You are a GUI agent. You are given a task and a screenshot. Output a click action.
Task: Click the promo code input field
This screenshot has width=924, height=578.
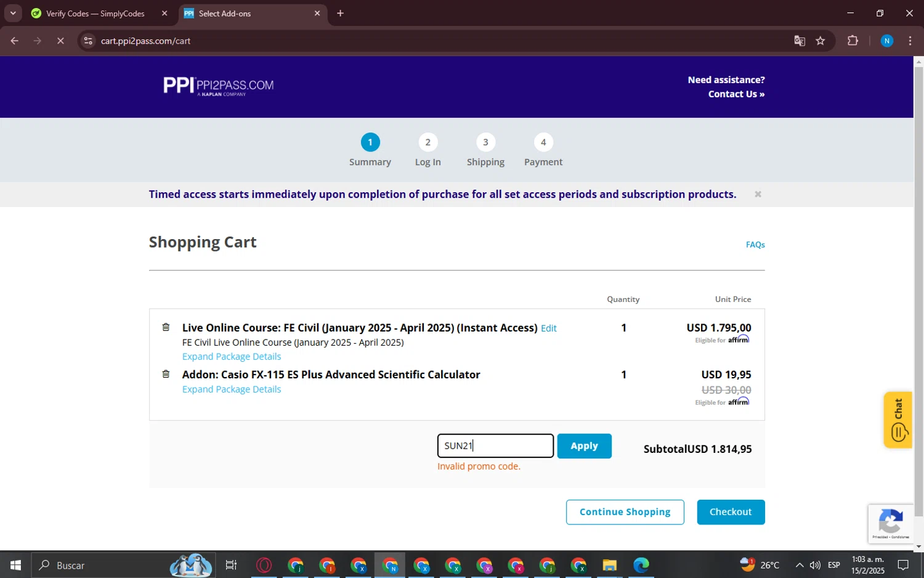coord(495,446)
